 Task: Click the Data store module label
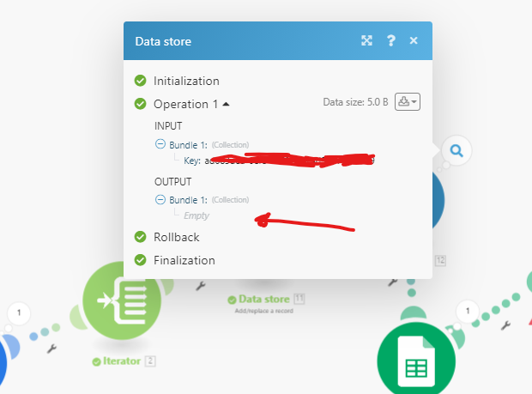(264, 299)
